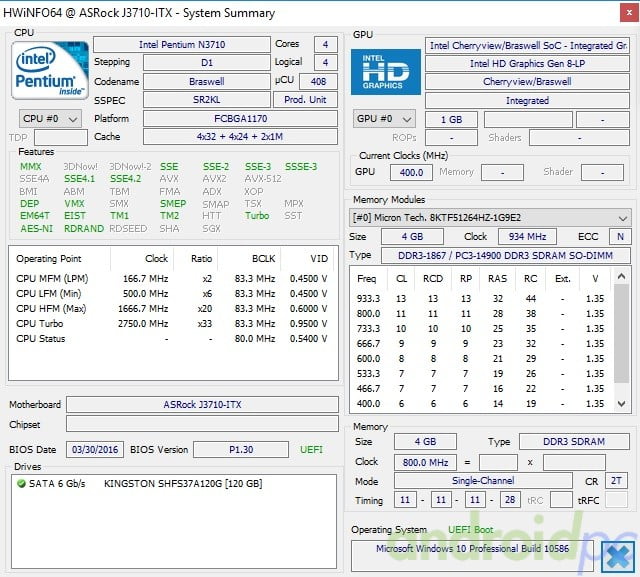
Task: Click the empty TDP field
Action: click(61, 138)
